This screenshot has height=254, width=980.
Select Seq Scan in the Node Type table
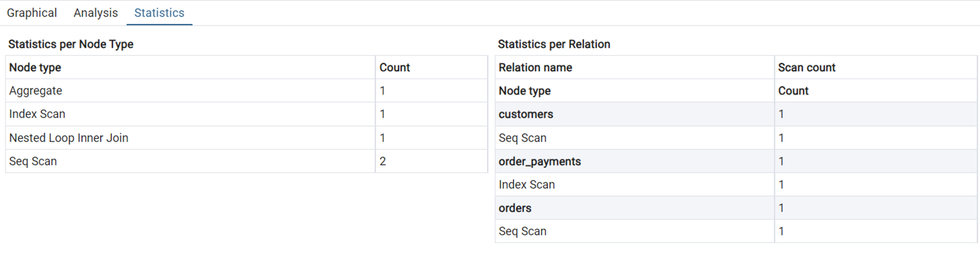click(33, 161)
